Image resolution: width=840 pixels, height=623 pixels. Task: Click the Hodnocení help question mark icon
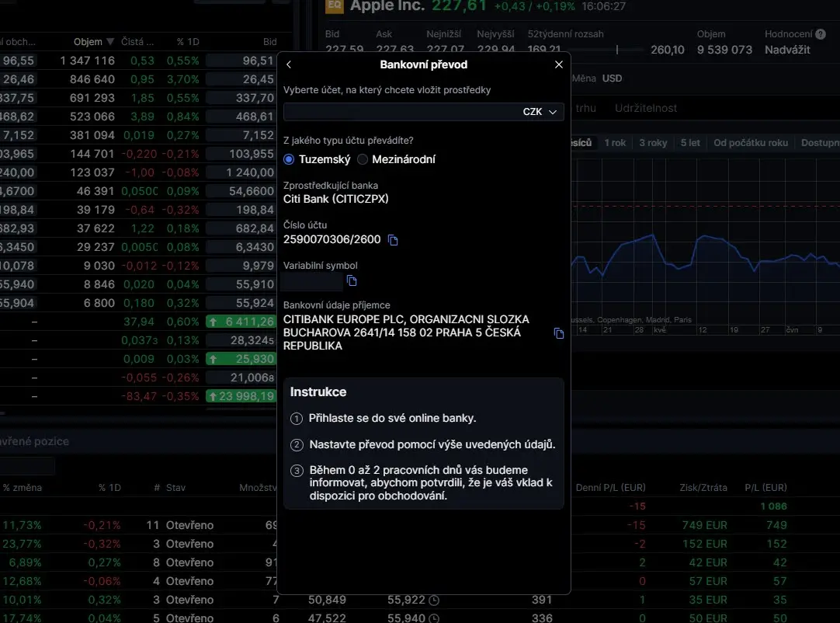[x=820, y=34]
